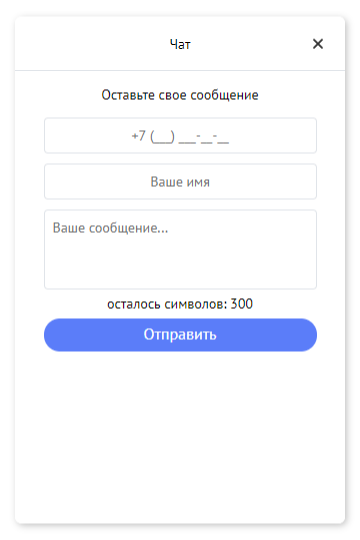Place cursor in Ваше сообщение text area
The width and height of the screenshot is (360, 540).
point(180,249)
